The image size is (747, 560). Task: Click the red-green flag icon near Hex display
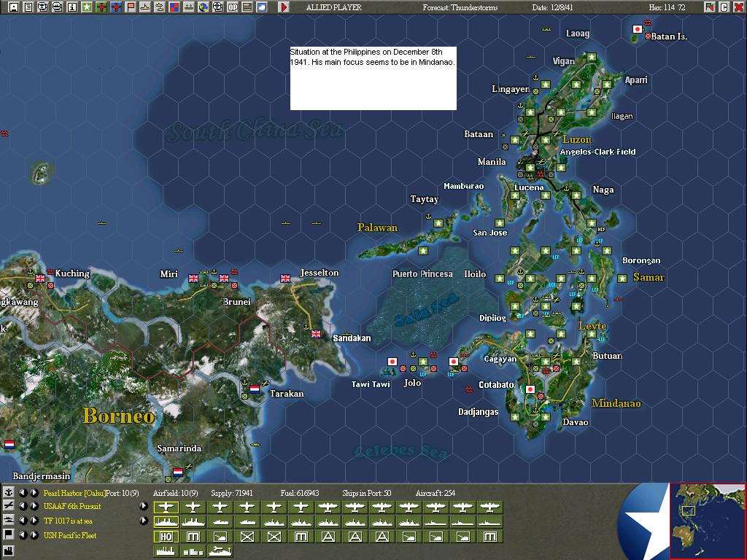pyautogui.click(x=709, y=7)
